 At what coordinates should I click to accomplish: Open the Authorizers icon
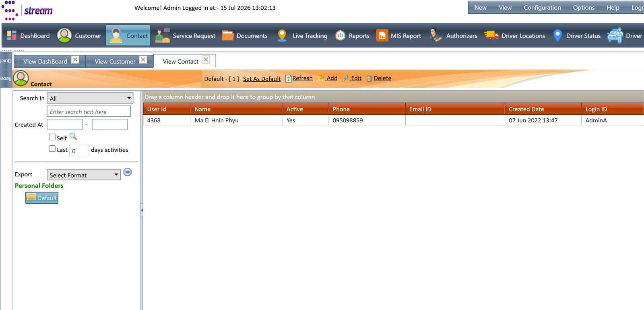(435, 35)
